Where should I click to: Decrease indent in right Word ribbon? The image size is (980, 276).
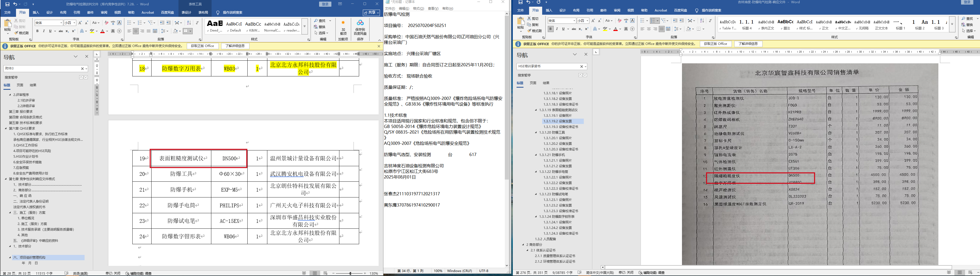[675, 21]
